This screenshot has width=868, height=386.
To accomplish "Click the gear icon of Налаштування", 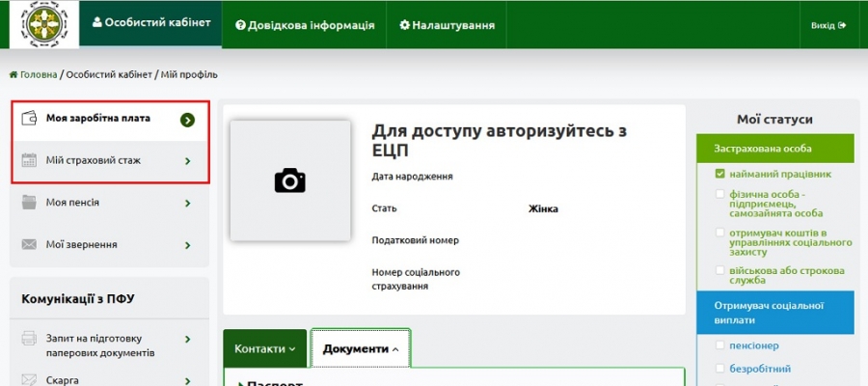I will click(x=405, y=25).
